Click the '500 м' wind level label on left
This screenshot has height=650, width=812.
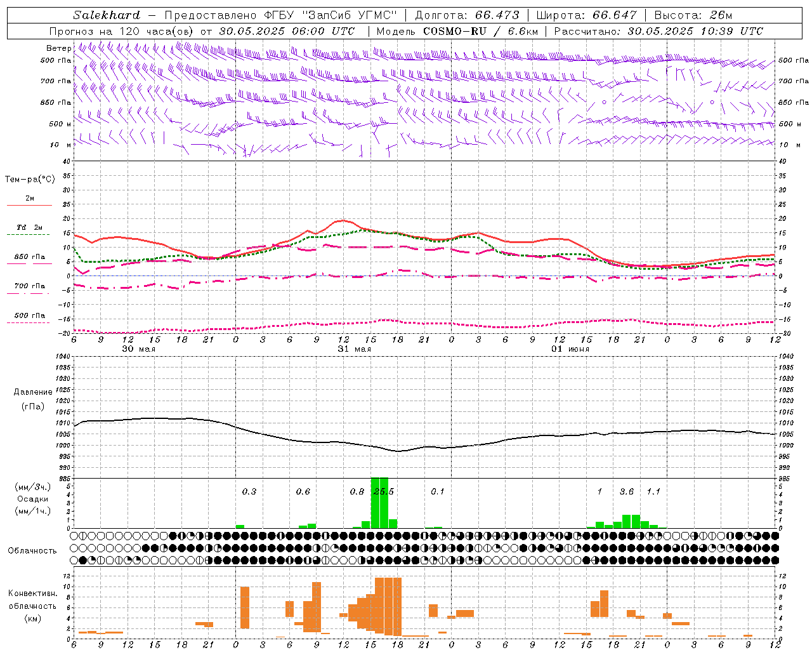[60, 124]
